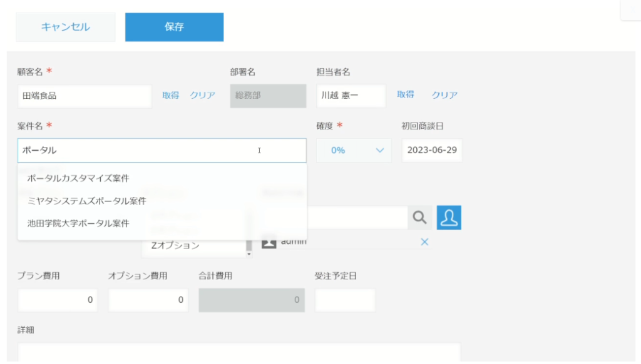Click the magnifying glass search icon
This screenshot has height=364, width=641.
[419, 218]
